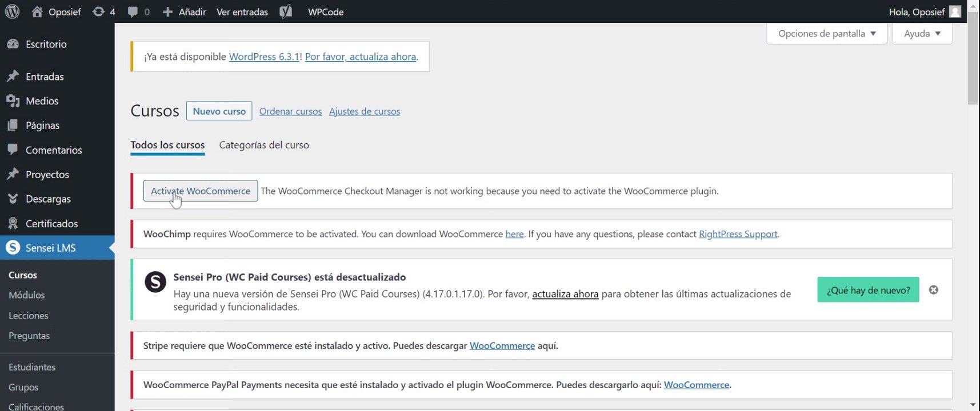The height and width of the screenshot is (411, 980).
Task: Expand the Ayuda help dropdown
Action: (x=922, y=34)
